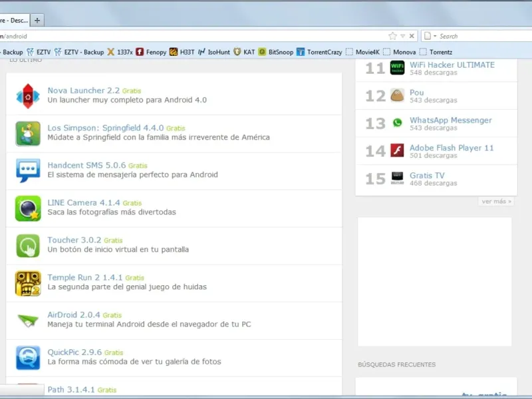Image resolution: width=532 pixels, height=399 pixels.
Task: Open the QuickPic 2.9.6 link
Action: [74, 352]
